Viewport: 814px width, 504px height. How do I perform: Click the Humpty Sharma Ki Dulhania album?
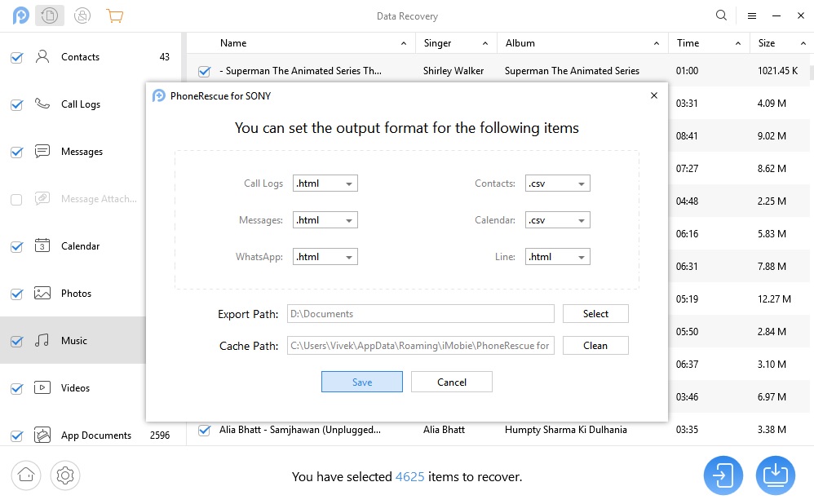tap(566, 430)
